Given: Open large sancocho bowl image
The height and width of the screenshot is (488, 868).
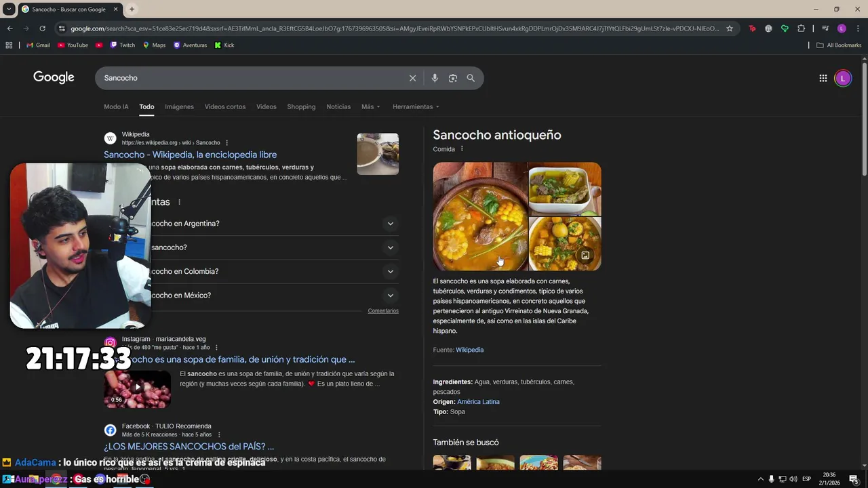Looking at the screenshot, I should 480,216.
